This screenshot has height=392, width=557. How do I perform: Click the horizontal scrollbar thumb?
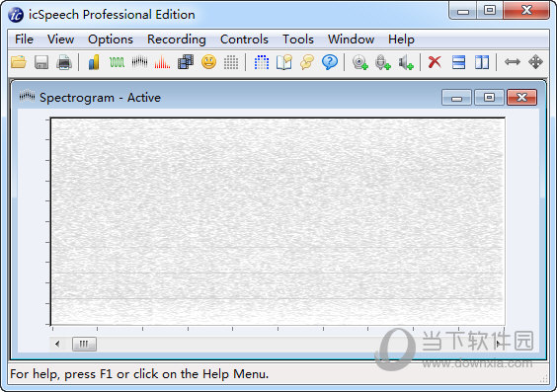click(84, 344)
